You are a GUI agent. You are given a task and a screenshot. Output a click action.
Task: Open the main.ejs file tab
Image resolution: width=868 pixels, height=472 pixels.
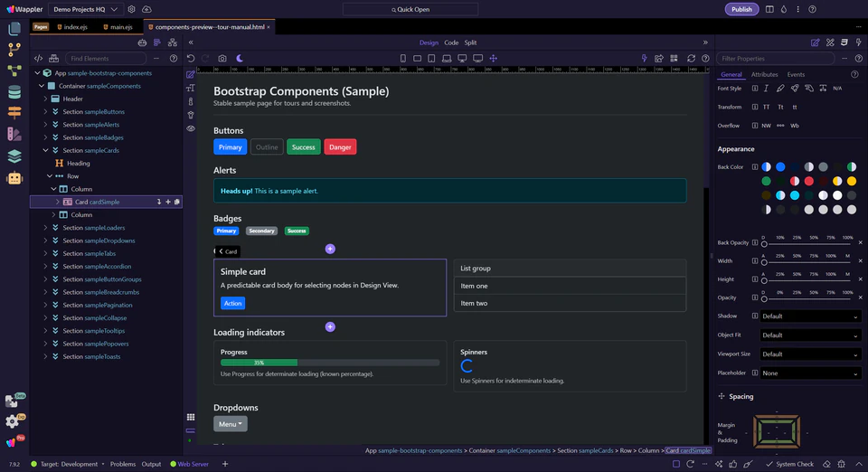click(x=118, y=26)
